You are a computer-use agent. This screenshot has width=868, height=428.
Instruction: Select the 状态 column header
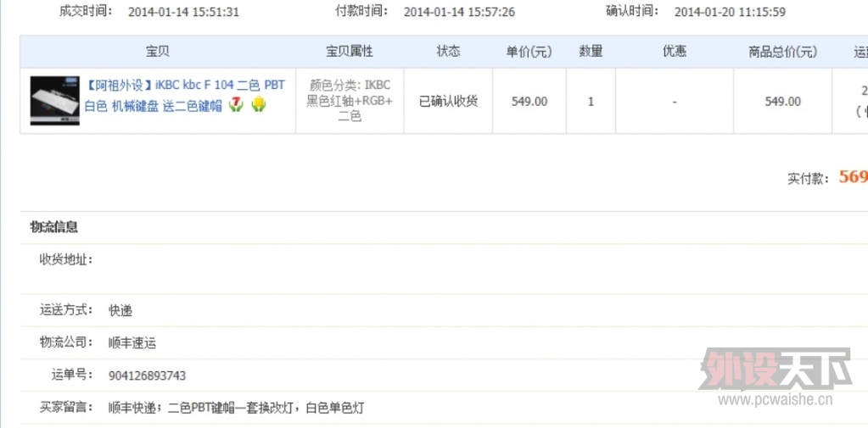(x=448, y=52)
